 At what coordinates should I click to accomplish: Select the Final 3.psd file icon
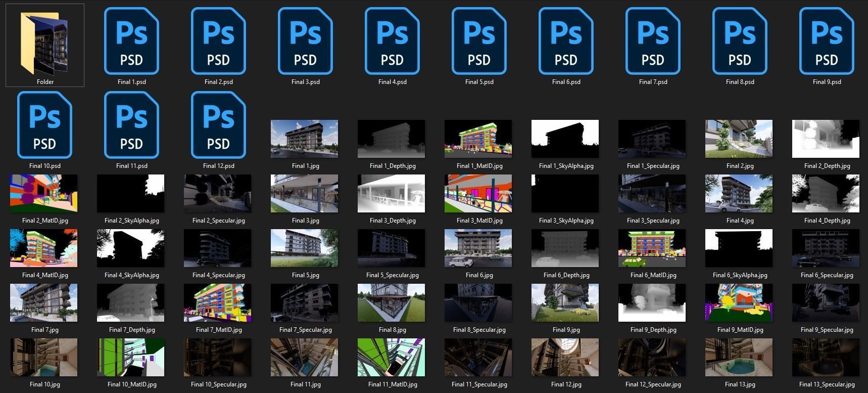point(305,41)
